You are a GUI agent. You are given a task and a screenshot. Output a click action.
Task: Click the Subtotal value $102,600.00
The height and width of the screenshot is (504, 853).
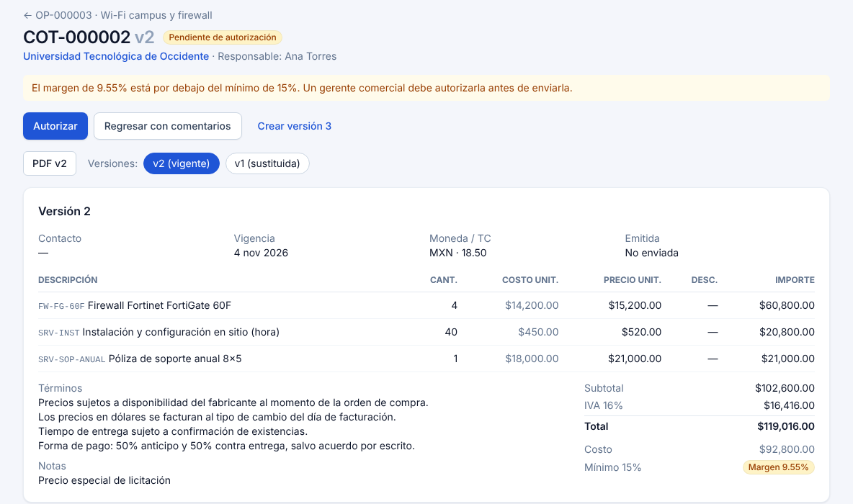point(785,388)
